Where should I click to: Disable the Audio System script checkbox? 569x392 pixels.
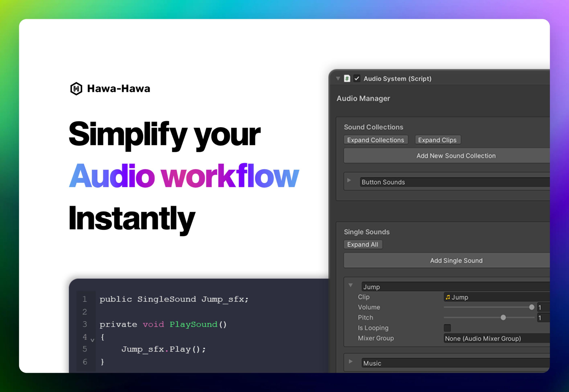click(357, 79)
